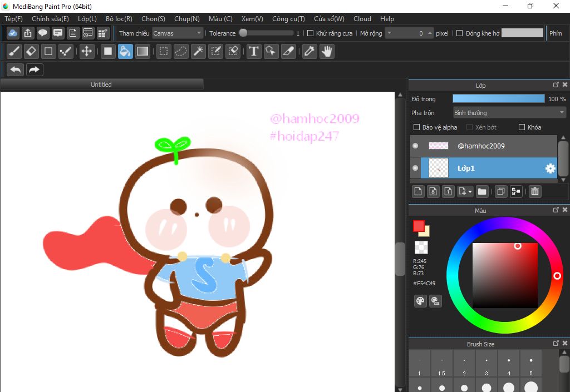Select the Move tool
Screen dimensions: 570x392
tap(86, 52)
